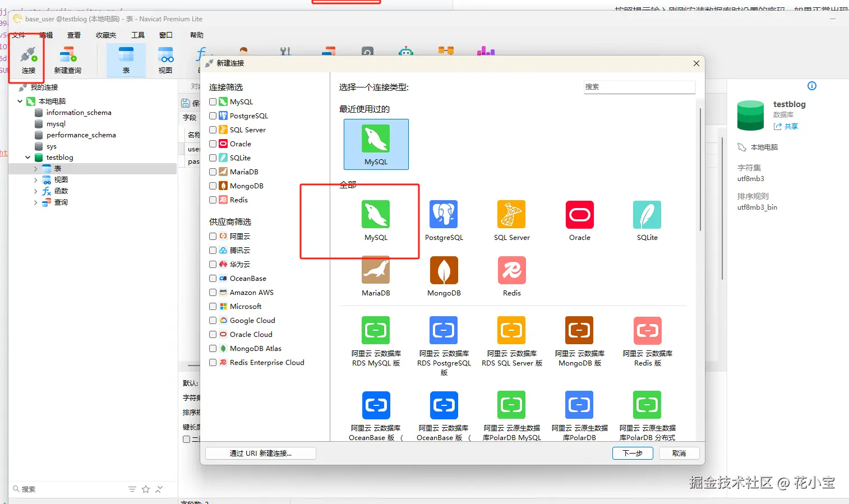Select PostgreSQL connection type icon
Screen dimensions: 849x504
click(x=444, y=215)
